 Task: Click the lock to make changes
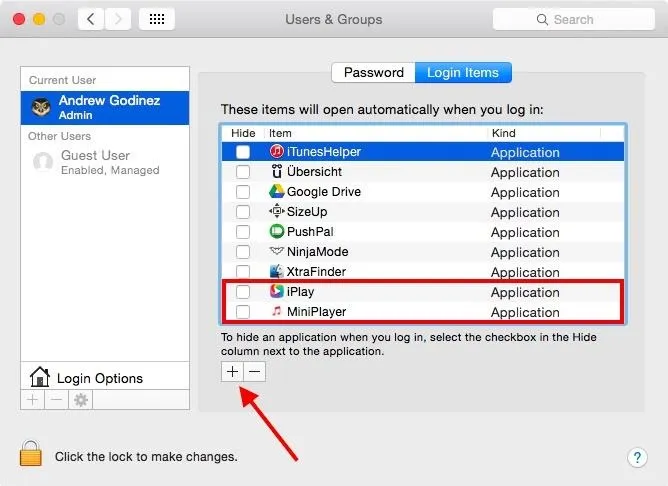click(31, 454)
